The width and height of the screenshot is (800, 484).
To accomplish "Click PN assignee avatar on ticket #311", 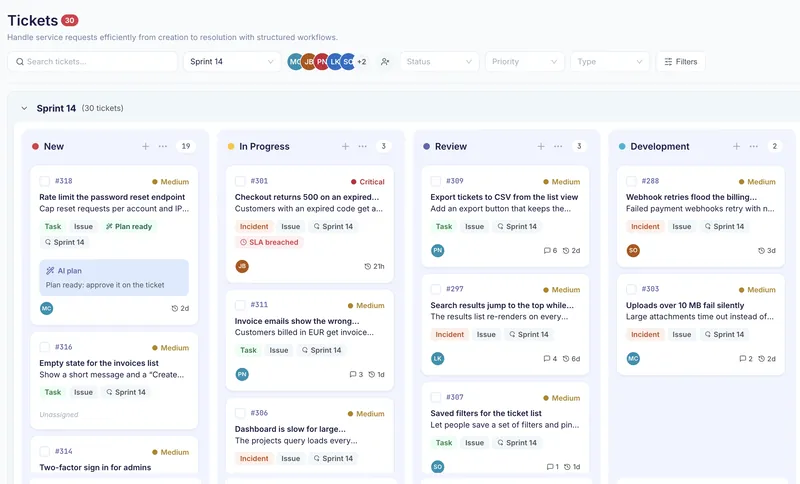I will pyautogui.click(x=242, y=374).
